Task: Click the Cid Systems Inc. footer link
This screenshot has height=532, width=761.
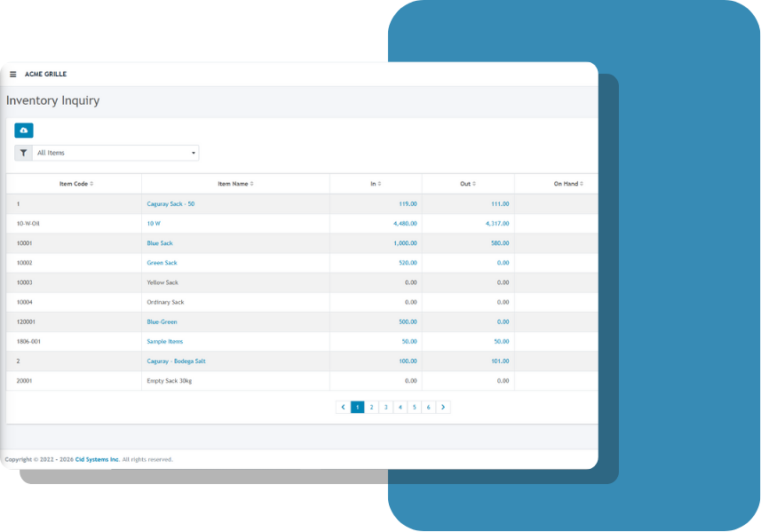Action: (x=97, y=459)
